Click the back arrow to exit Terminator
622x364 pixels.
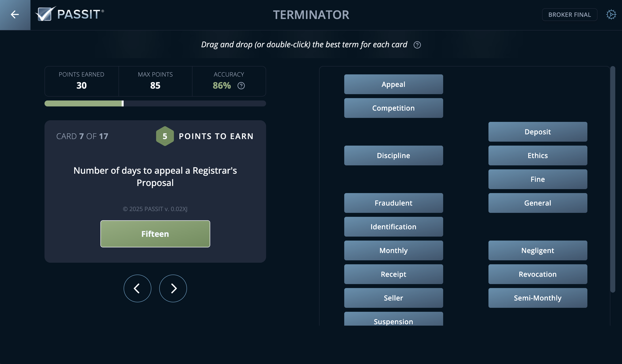(15, 15)
